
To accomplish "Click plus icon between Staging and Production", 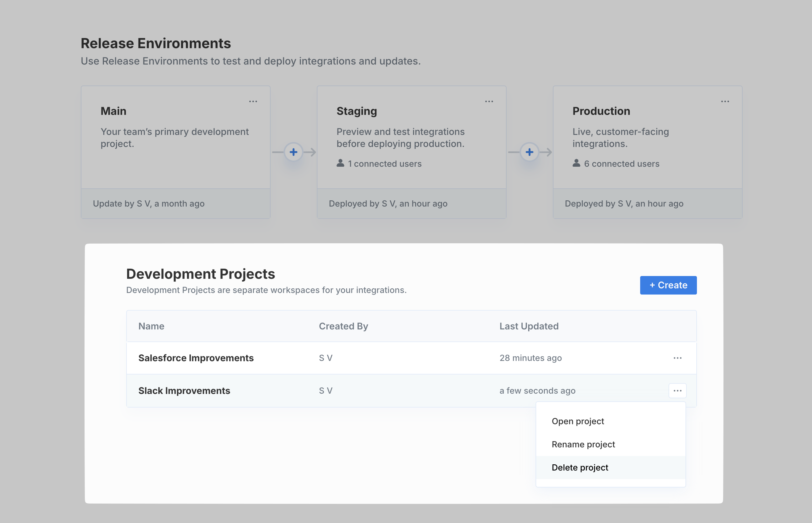I will [529, 152].
